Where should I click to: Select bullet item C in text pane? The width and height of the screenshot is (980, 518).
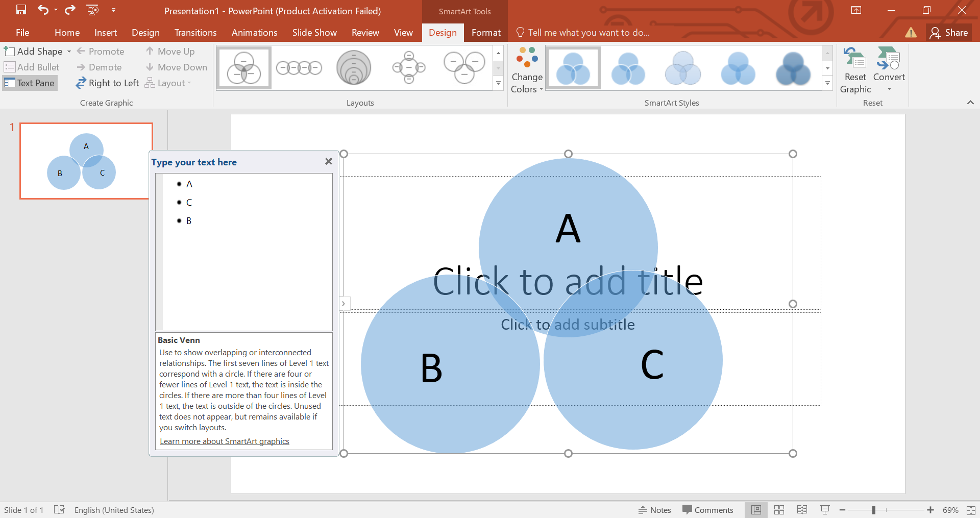coord(189,203)
